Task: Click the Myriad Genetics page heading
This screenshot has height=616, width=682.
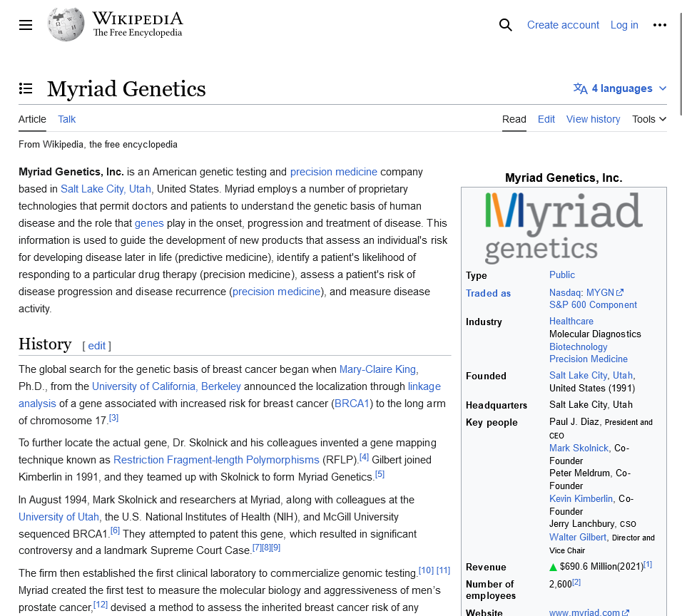Action: [x=126, y=88]
